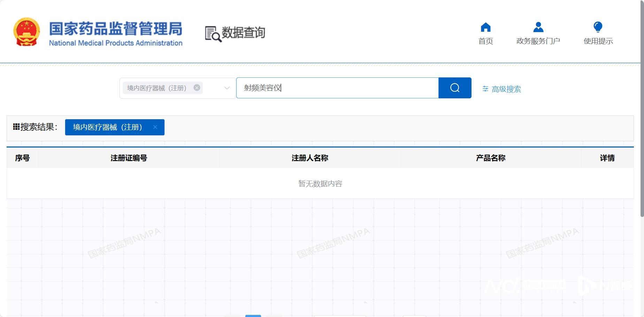Click the page vertical scrollbar
The image size is (644, 317).
642,108
